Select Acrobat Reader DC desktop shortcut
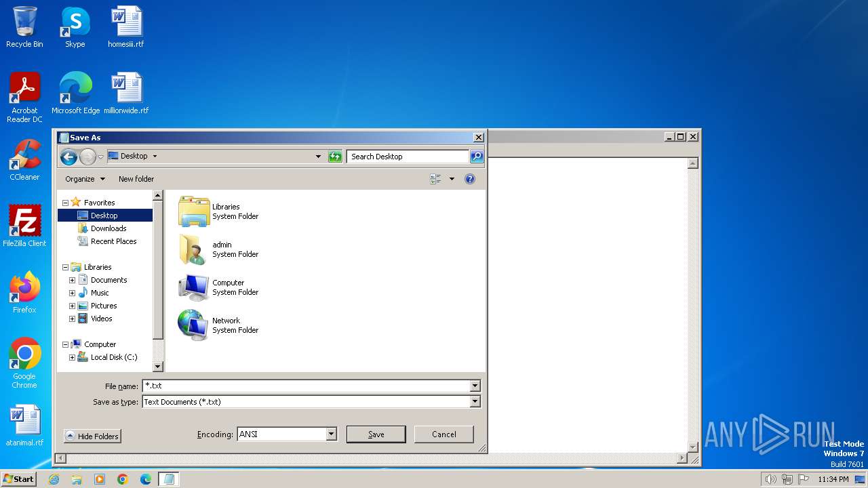Viewport: 868px width, 488px height. coord(24,98)
